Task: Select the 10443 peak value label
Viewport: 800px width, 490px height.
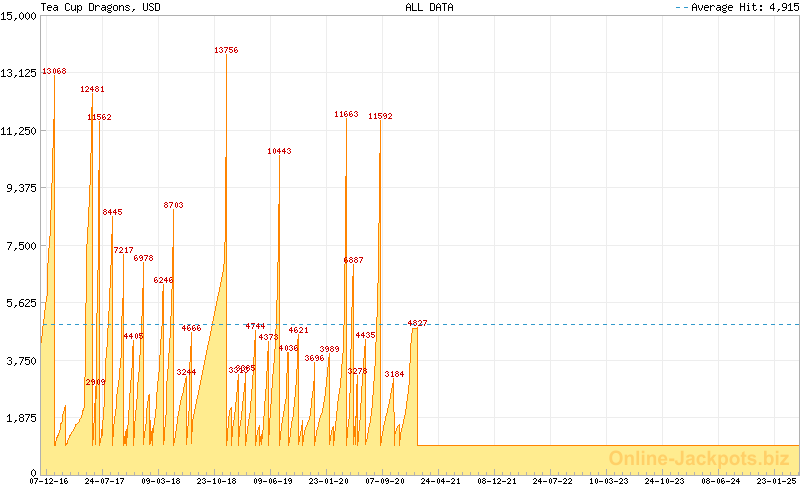Action: (x=279, y=151)
